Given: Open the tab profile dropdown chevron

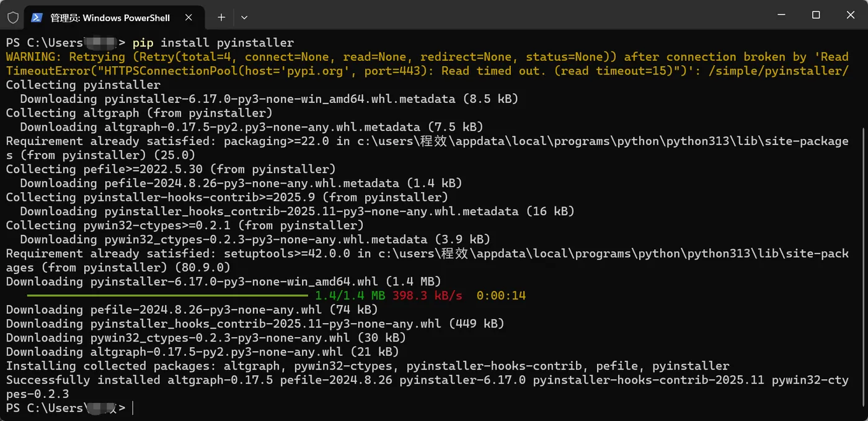Looking at the screenshot, I should (x=244, y=18).
